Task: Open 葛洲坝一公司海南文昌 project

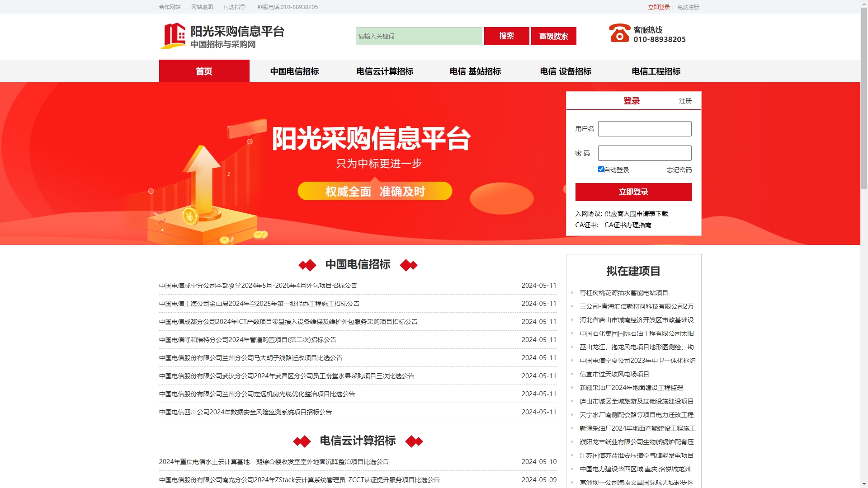Action: coord(637,483)
